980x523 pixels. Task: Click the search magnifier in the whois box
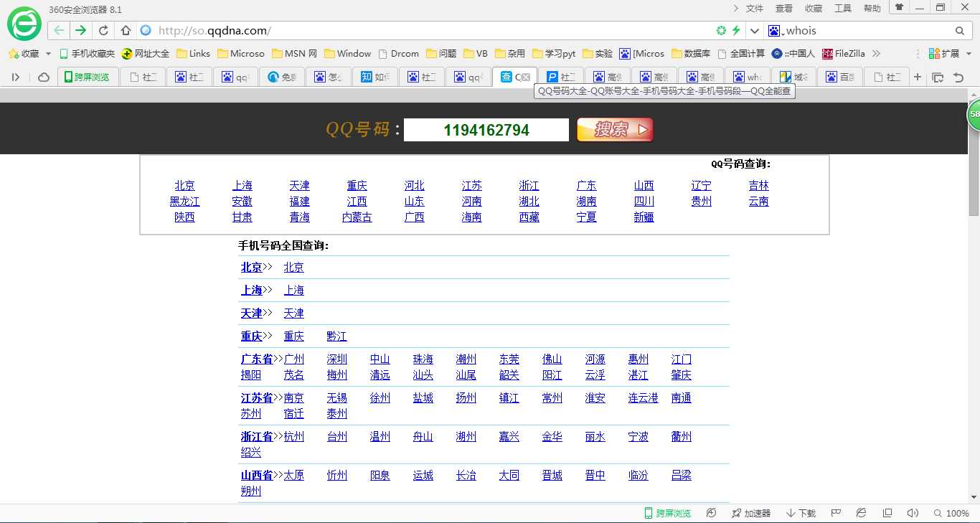[x=960, y=30]
